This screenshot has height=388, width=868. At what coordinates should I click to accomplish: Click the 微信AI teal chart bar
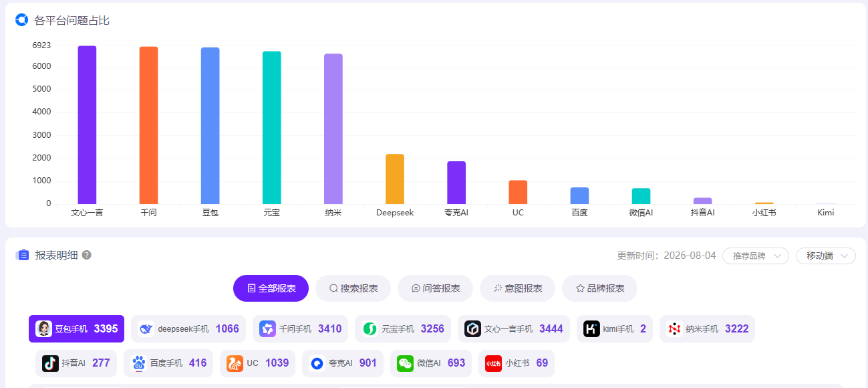[641, 196]
